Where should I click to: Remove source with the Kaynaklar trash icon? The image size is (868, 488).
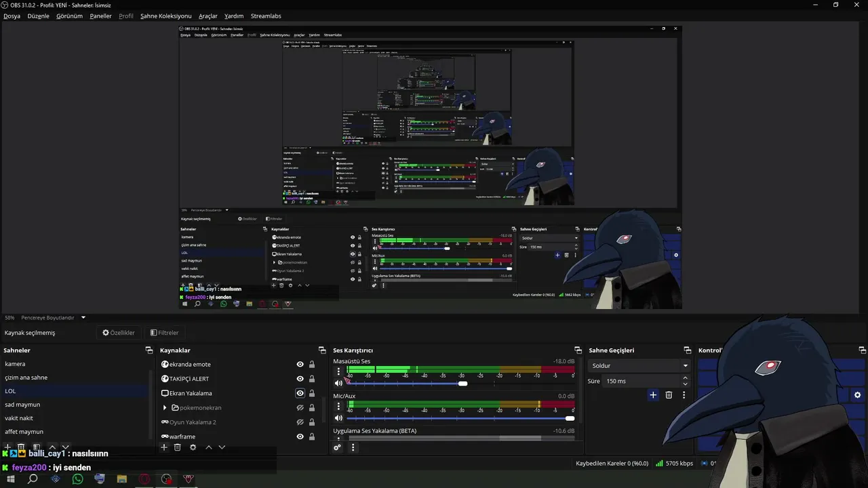click(178, 447)
